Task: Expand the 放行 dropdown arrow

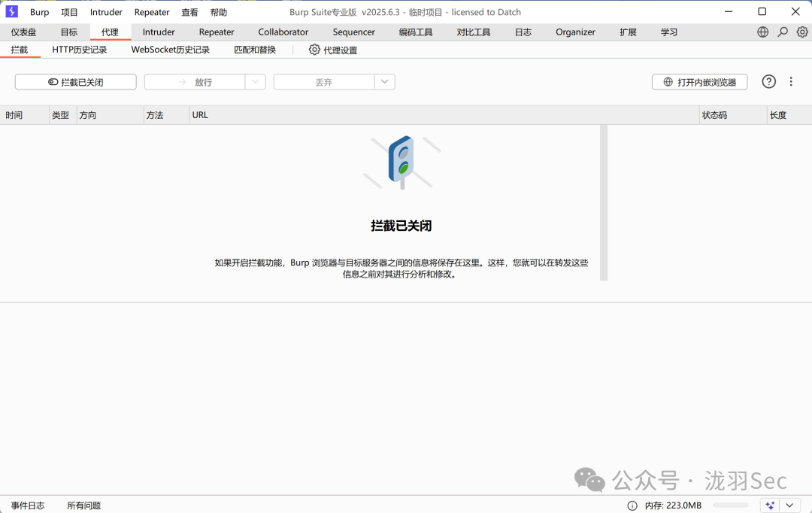Action: click(x=256, y=82)
